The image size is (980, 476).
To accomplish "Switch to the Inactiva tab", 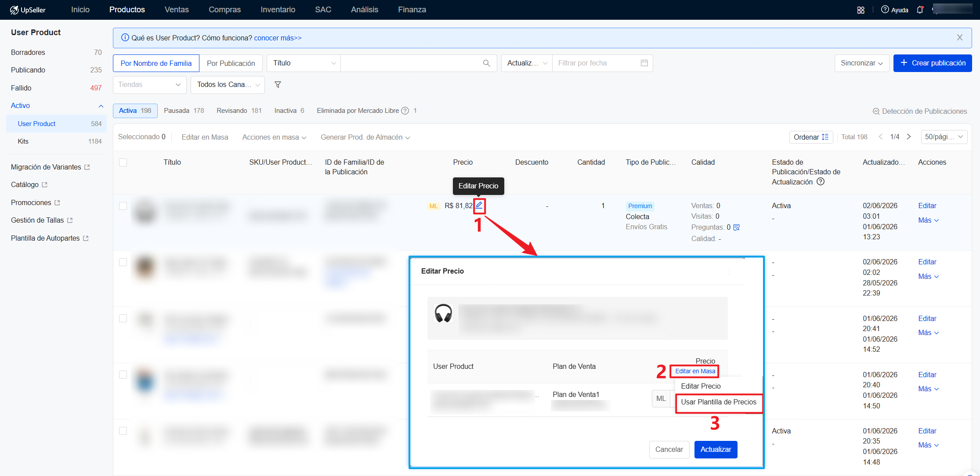I will [289, 111].
